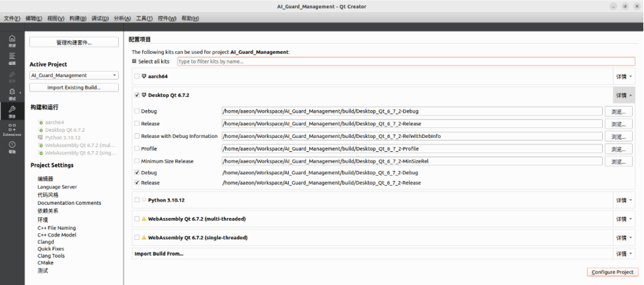Image resolution: width=644 pixels, height=285 pixels.
Task: Open CMake project settings
Action: [x=45, y=263]
